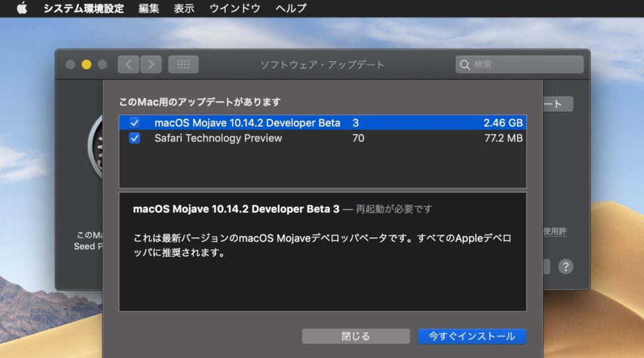The height and width of the screenshot is (358, 644).
Task: Uncheck the Safari Technology Preview checkbox
Action: point(135,138)
